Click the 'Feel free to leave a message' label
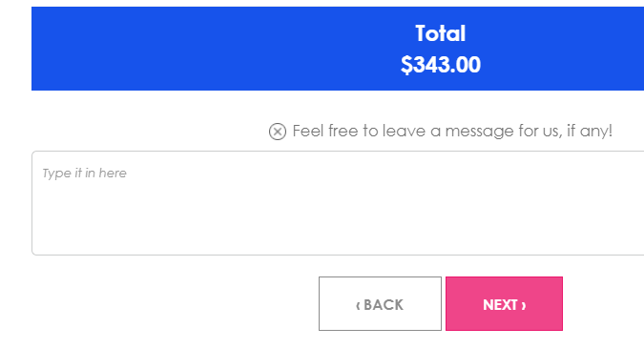The image size is (644, 348). (452, 132)
